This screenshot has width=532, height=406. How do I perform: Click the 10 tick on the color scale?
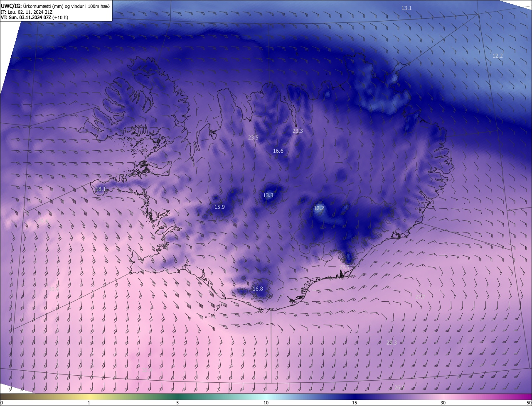point(266,403)
